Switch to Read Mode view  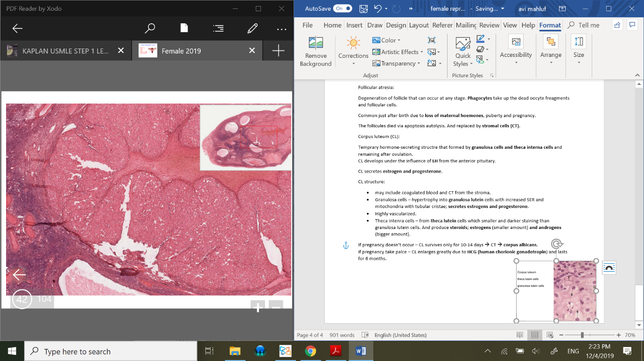coord(520,335)
